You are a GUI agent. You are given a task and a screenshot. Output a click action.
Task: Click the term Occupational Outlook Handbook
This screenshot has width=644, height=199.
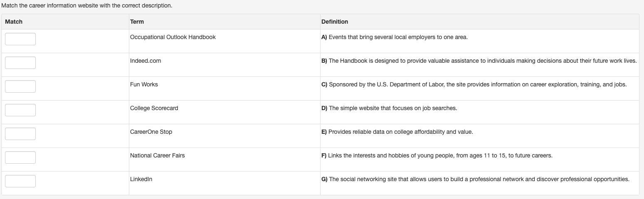[x=173, y=37]
